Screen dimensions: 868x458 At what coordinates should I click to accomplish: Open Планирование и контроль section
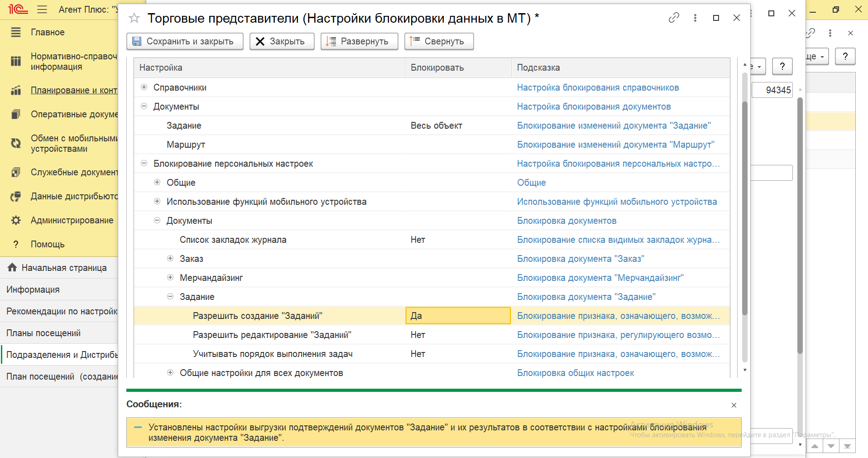[x=74, y=90]
